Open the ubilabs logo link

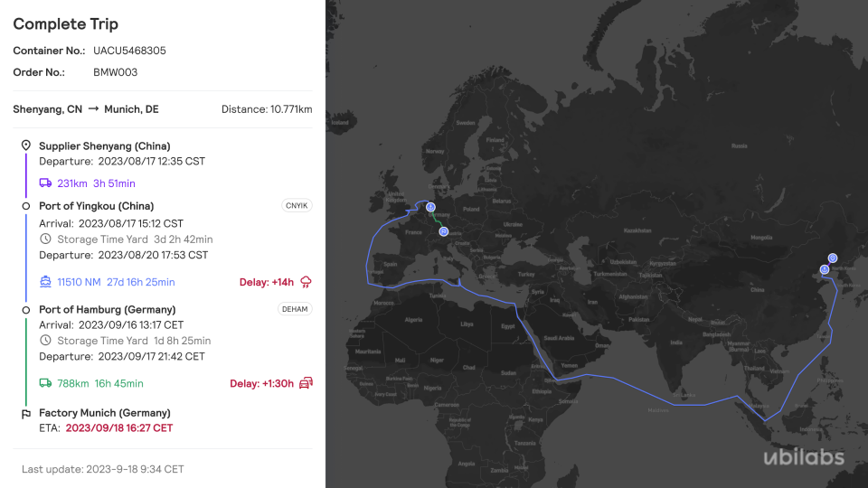pyautogui.click(x=803, y=456)
